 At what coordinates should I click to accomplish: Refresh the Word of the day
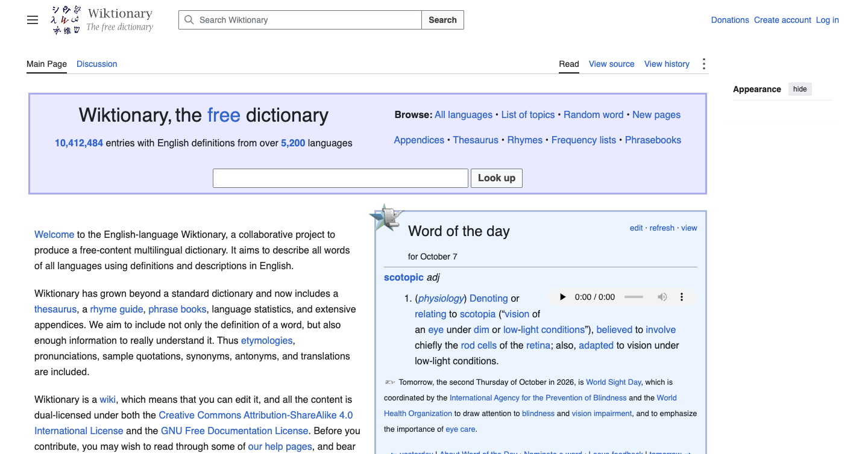[x=662, y=228]
